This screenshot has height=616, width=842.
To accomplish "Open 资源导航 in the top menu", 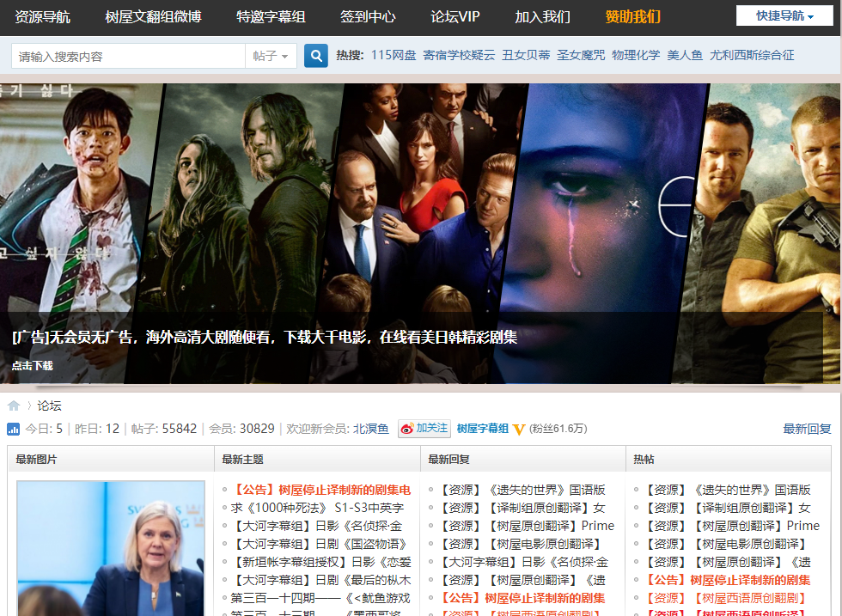I will (42, 16).
